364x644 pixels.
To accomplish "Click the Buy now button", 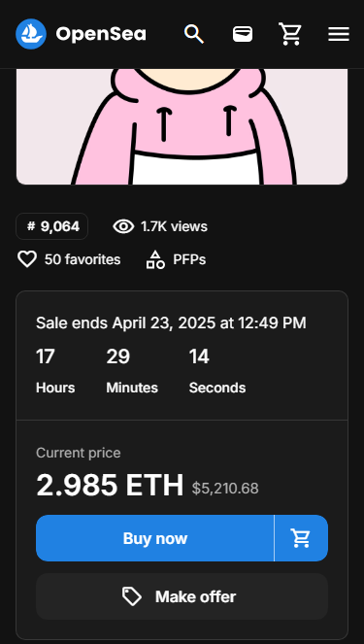I will pos(154,538).
